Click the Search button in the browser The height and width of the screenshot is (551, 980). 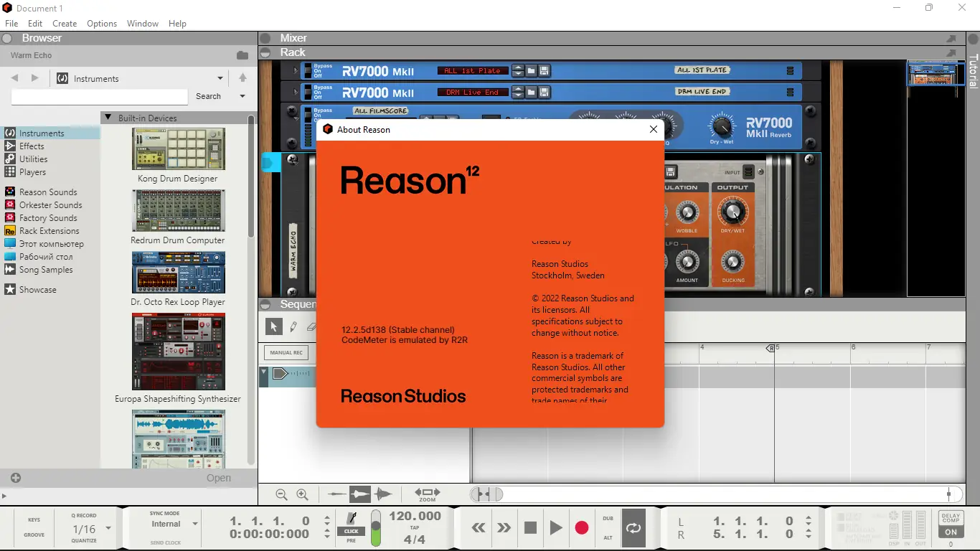208,96
